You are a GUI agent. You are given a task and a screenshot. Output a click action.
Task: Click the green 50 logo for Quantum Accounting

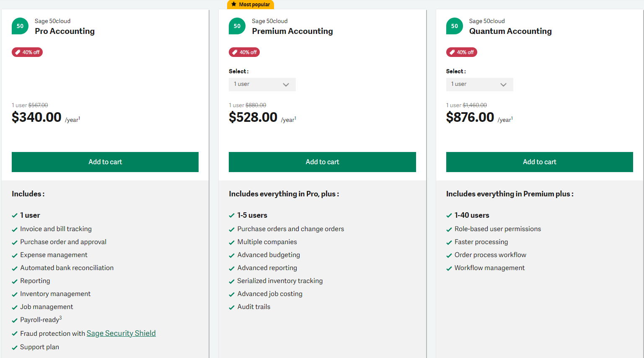(455, 26)
